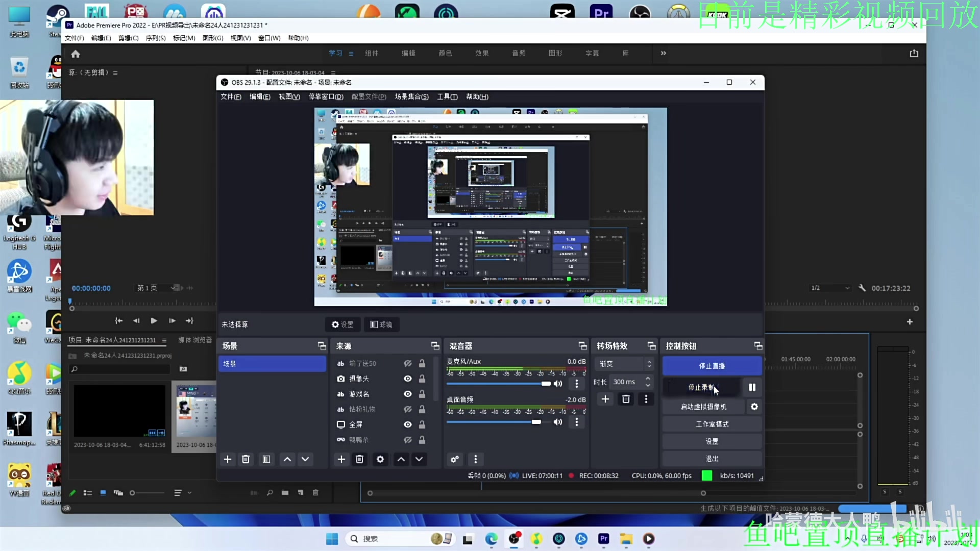980x551 pixels.
Task: Play in Premiere source monitor
Action: (x=154, y=320)
